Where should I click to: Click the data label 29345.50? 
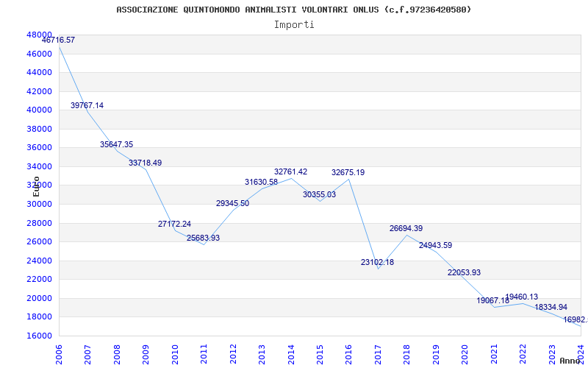(x=232, y=204)
